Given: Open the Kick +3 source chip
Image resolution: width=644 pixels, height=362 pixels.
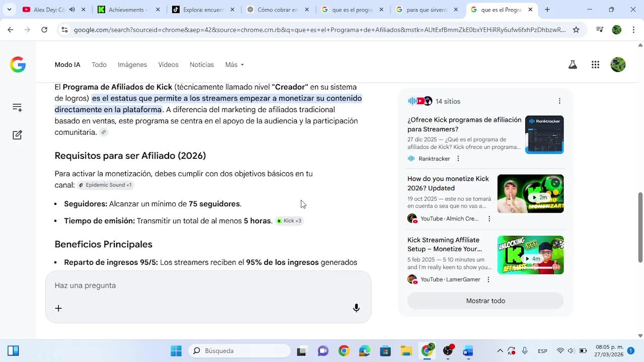Looking at the screenshot, I should click(289, 221).
